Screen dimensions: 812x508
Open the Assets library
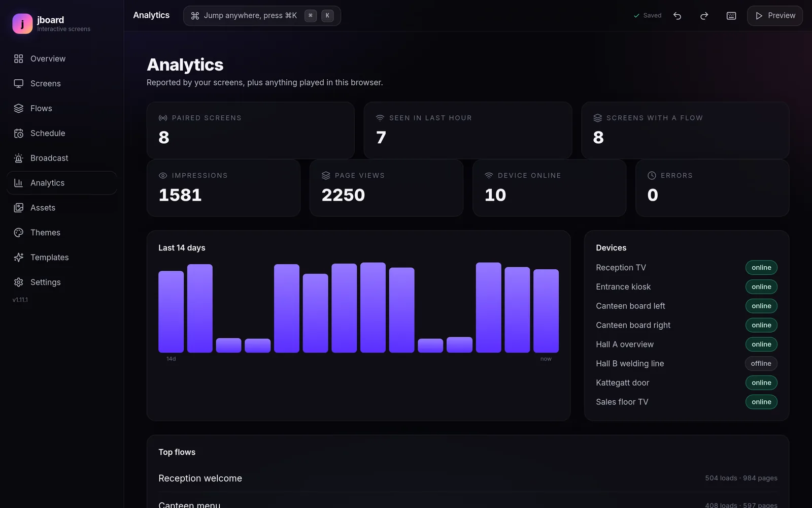click(x=62, y=208)
